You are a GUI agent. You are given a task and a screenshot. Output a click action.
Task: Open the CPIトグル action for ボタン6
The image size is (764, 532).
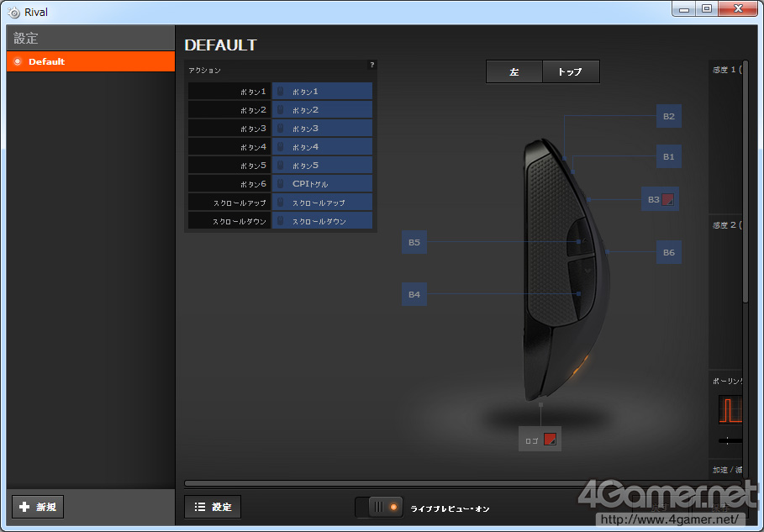pos(322,184)
